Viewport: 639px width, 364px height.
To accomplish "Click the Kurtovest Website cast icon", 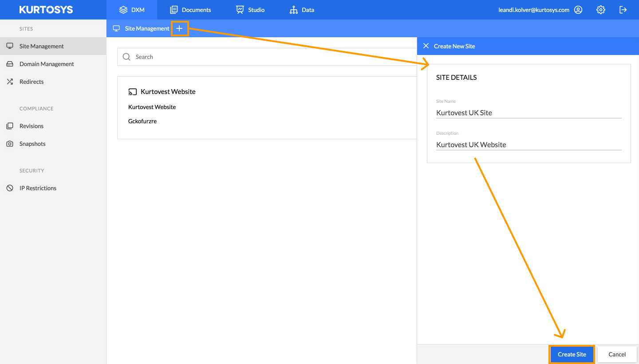I will coord(133,92).
